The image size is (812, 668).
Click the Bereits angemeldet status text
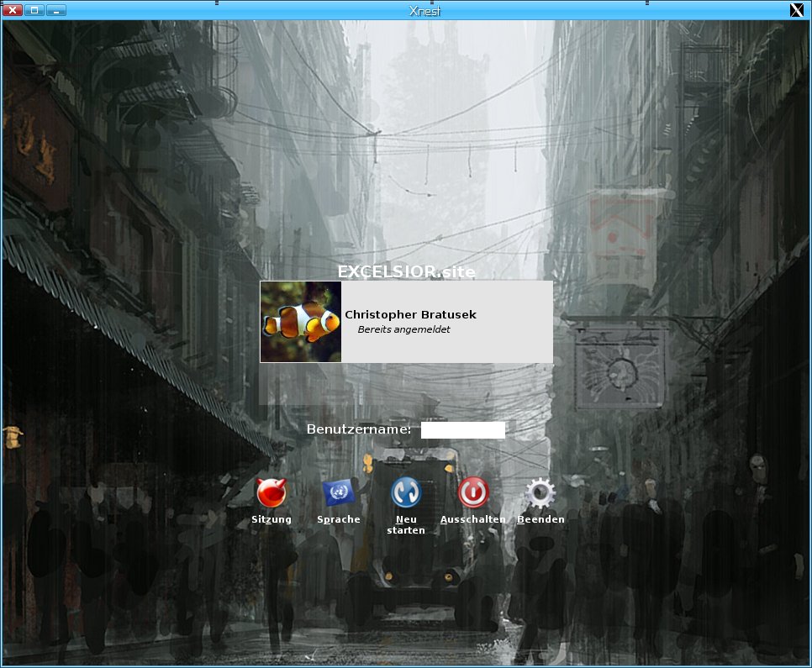point(404,329)
